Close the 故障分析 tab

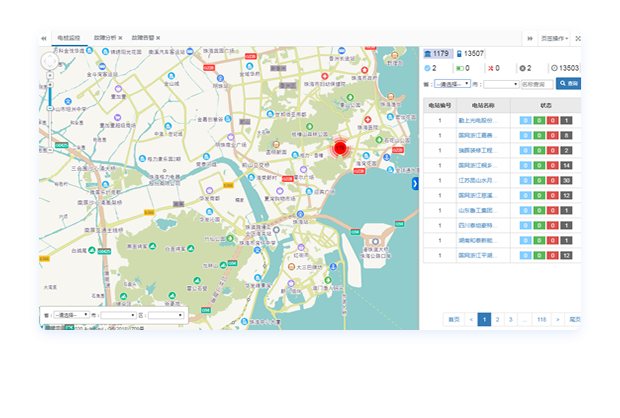tap(120, 38)
